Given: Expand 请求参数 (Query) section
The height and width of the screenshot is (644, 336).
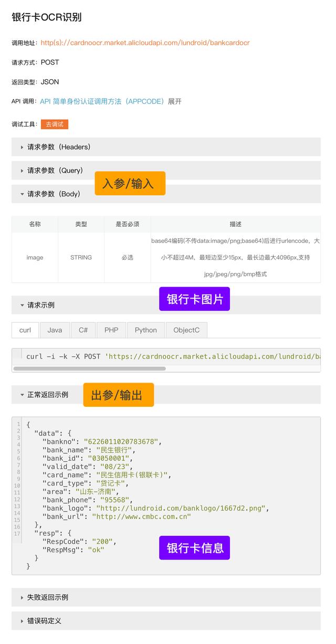Looking at the screenshot, I should [55, 171].
